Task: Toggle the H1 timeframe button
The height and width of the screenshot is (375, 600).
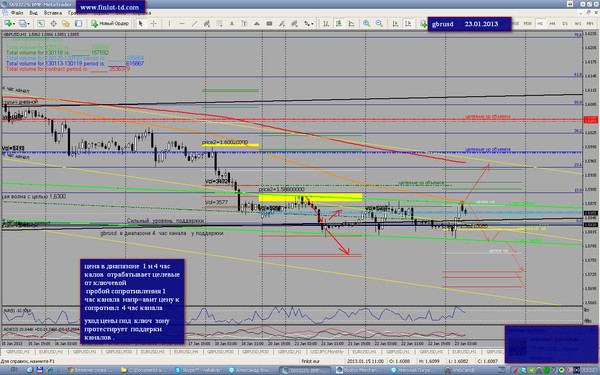Action: 540,24
